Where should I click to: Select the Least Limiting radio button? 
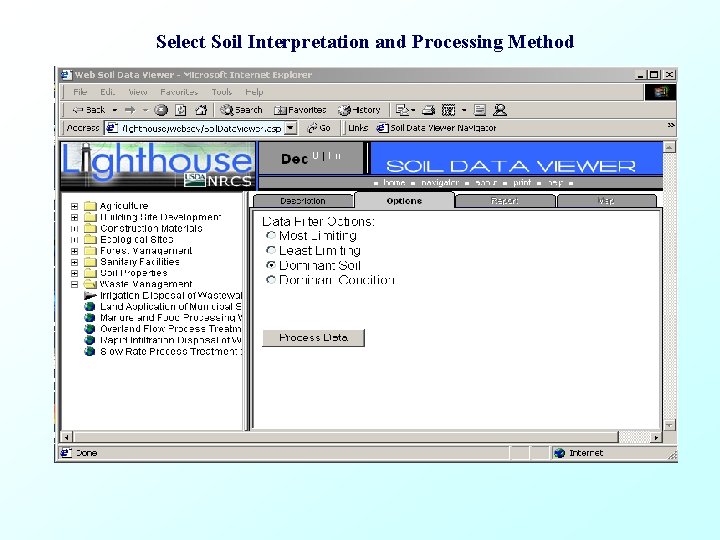pos(271,250)
